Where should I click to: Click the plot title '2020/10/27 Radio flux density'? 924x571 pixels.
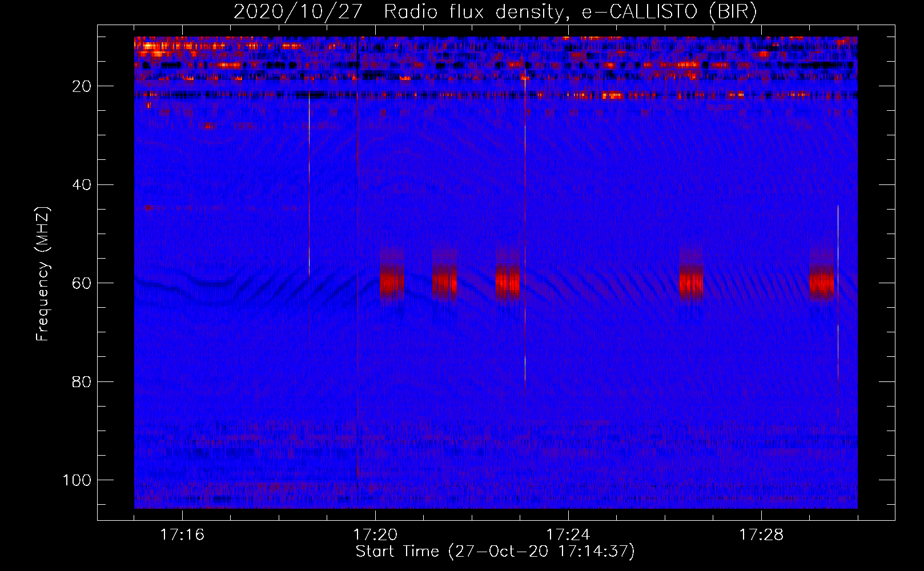coord(398,12)
